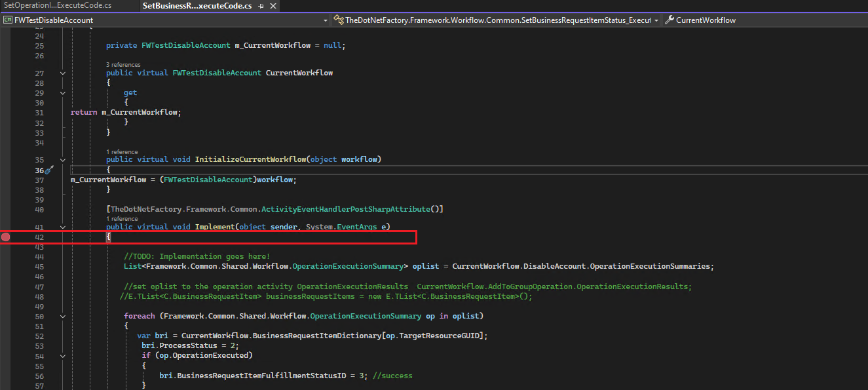
Task: Collapse the foreach block at line 50
Action: pyautogui.click(x=63, y=316)
